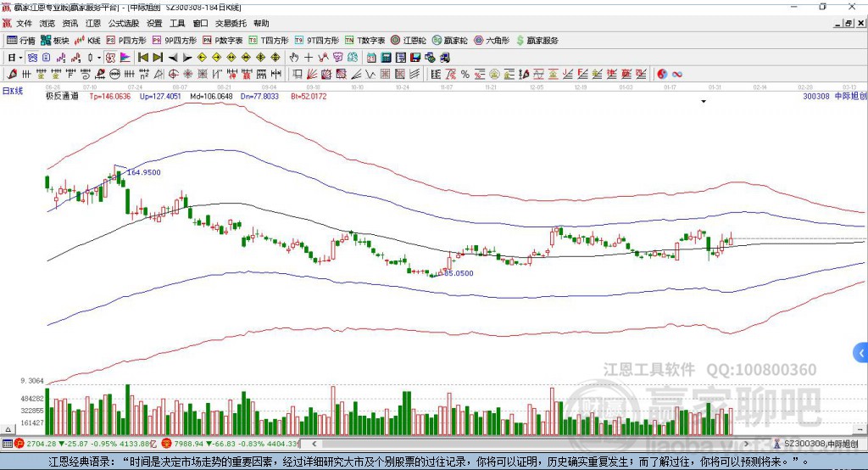The height and width of the screenshot is (470, 868).
Task: Open the 文件 menu
Action: pos(24,23)
